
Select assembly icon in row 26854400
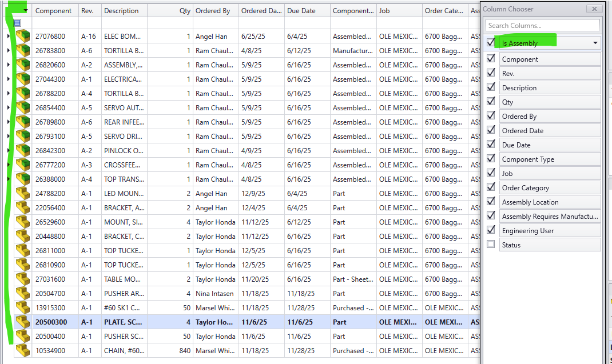pyautogui.click(x=23, y=108)
